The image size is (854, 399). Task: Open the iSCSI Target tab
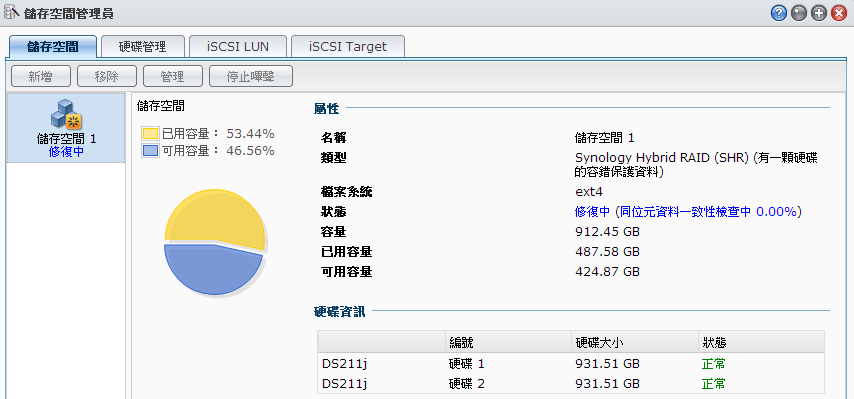click(347, 47)
